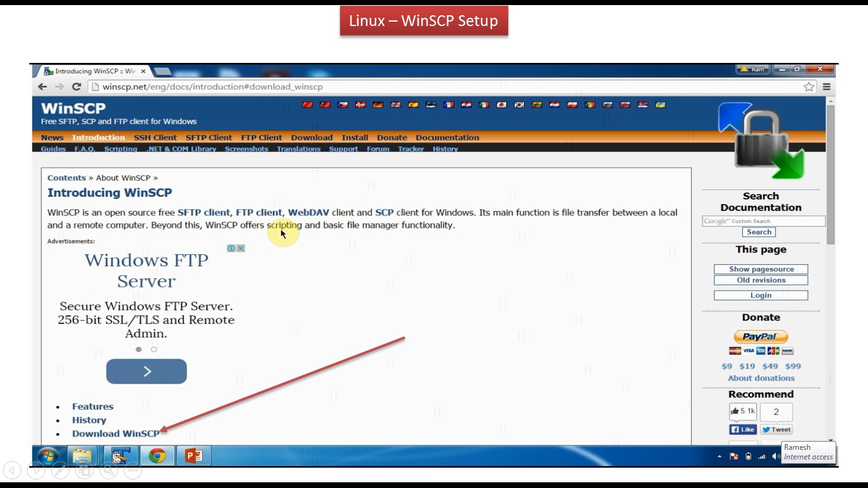868x488 pixels.
Task: Open the SFTP client link in intro text
Action: pyautogui.click(x=204, y=212)
